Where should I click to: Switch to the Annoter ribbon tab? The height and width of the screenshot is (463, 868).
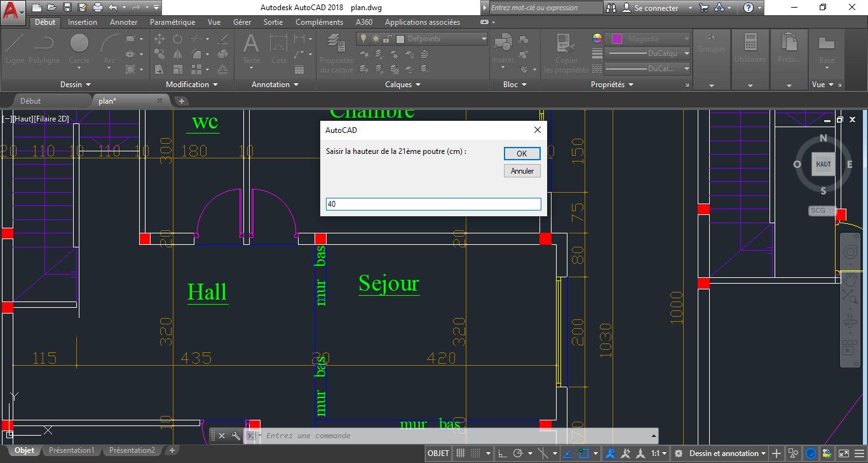pos(124,22)
